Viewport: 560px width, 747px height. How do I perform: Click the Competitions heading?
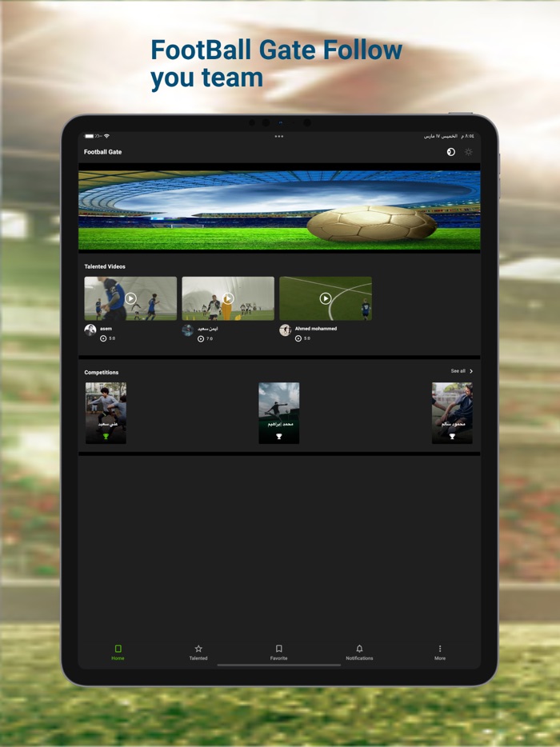(x=102, y=372)
